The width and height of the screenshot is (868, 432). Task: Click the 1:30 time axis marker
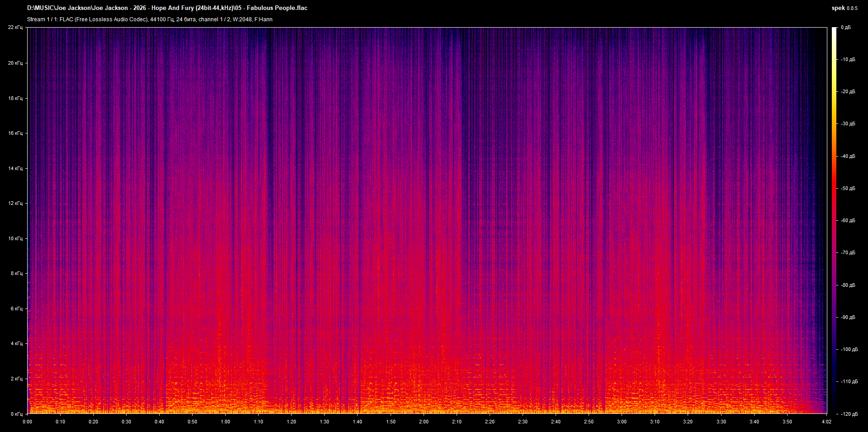pos(324,422)
